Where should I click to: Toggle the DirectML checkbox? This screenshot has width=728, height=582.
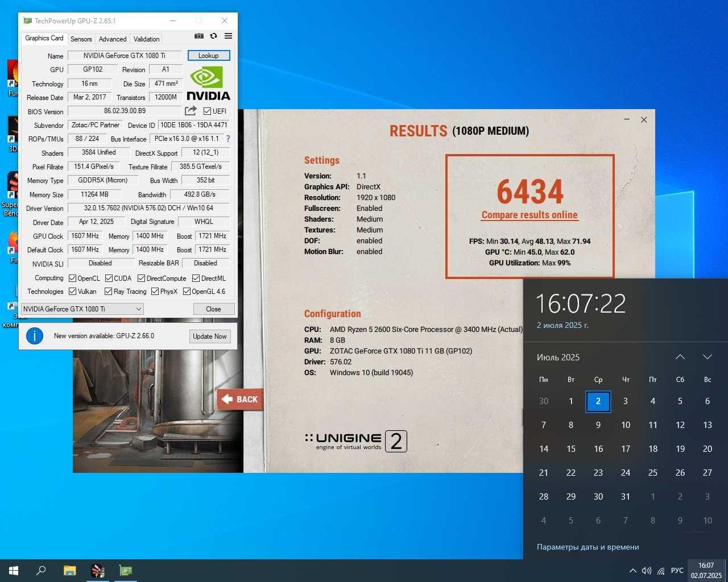click(x=196, y=278)
